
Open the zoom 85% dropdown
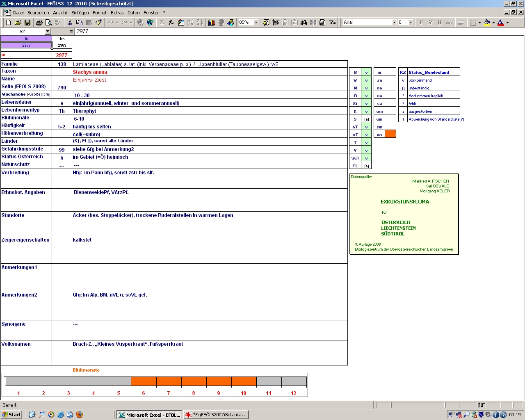pos(256,23)
